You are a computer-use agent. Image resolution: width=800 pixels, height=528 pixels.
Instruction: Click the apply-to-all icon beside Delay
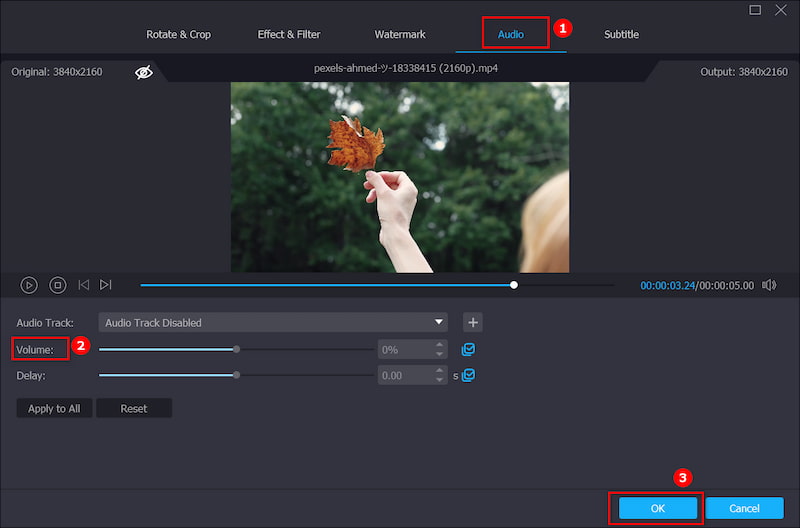tap(468, 375)
